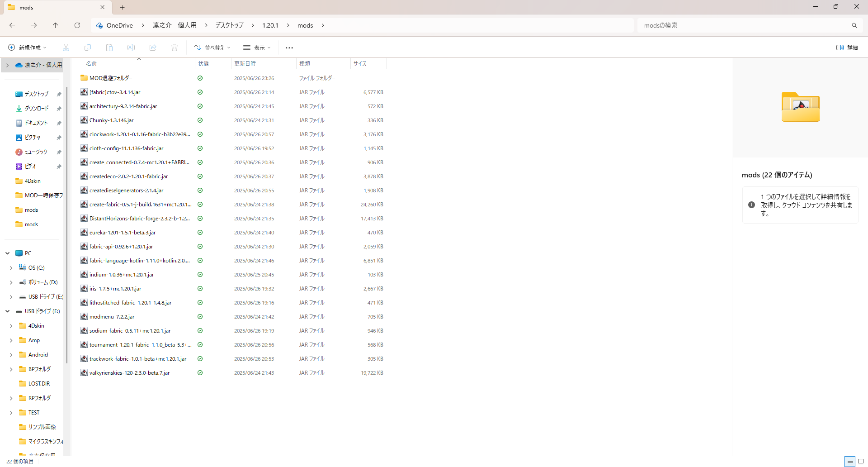Expand the OS (C:) drive node
The height and width of the screenshot is (467, 868).
pos(11,268)
